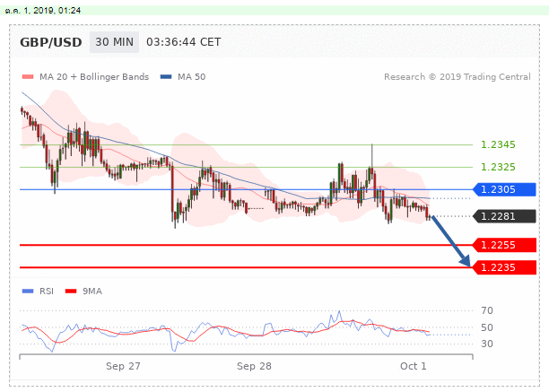Click the Sep 27 date axis label
Viewport: 549px width, 392px height.
(x=123, y=366)
